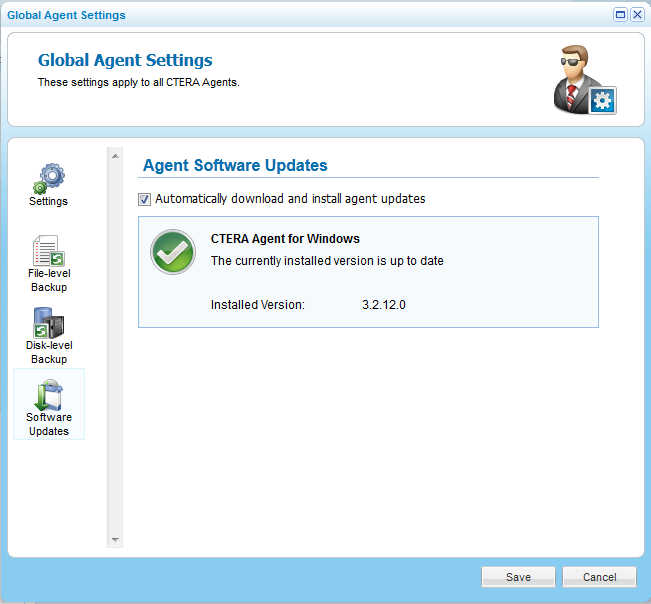This screenshot has width=651, height=604.
Task: Close the Global Agent Settings window
Action: (x=637, y=15)
